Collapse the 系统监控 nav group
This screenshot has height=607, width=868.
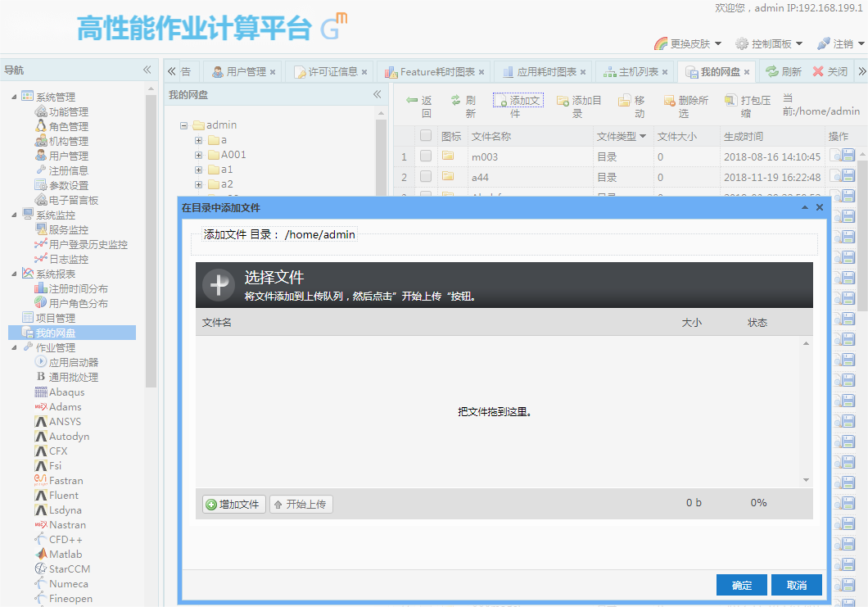pyautogui.click(x=14, y=215)
